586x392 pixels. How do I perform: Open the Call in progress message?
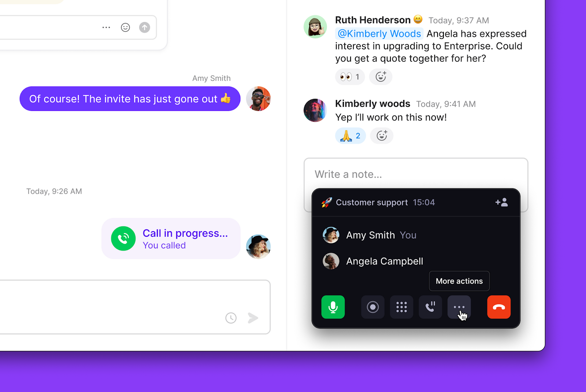(x=171, y=238)
